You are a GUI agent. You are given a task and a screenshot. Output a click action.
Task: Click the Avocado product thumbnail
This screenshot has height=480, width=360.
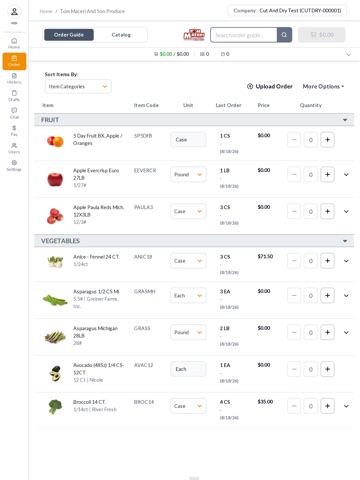[55, 373]
